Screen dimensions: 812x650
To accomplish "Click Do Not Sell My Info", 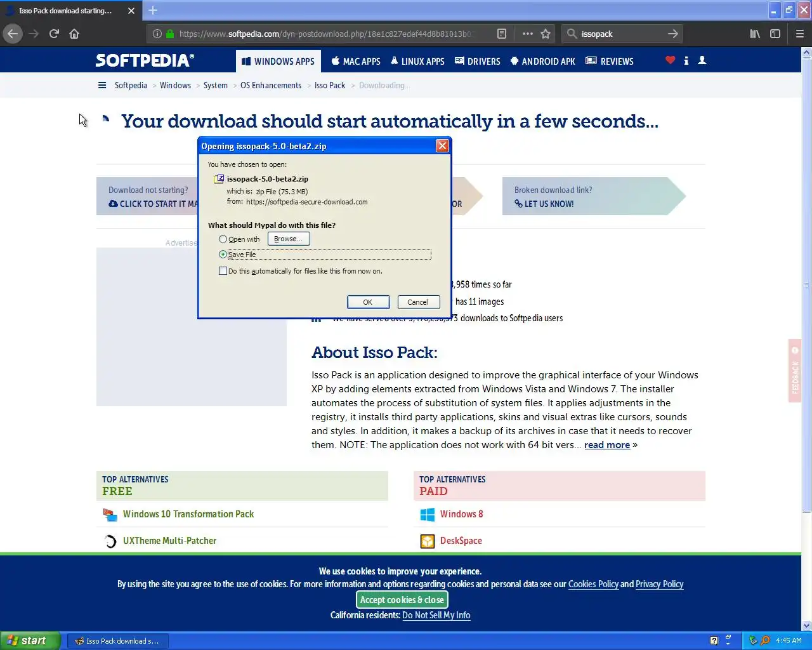I will point(436,615).
